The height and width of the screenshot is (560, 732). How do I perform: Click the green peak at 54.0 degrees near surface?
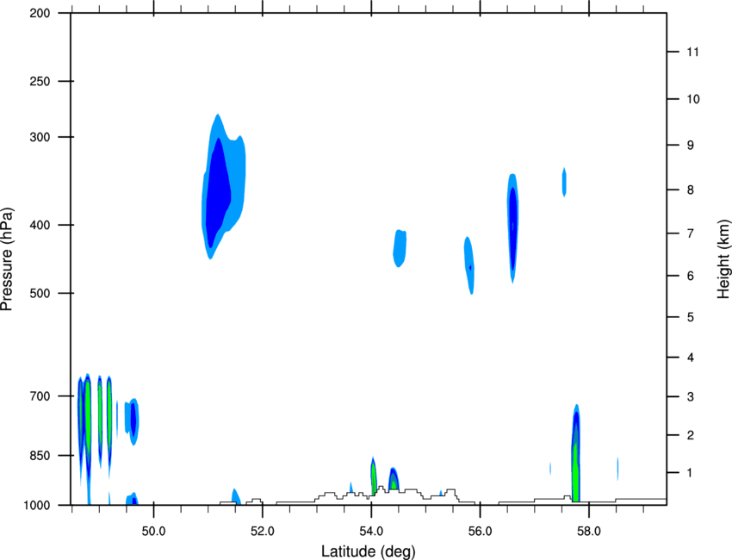(374, 476)
